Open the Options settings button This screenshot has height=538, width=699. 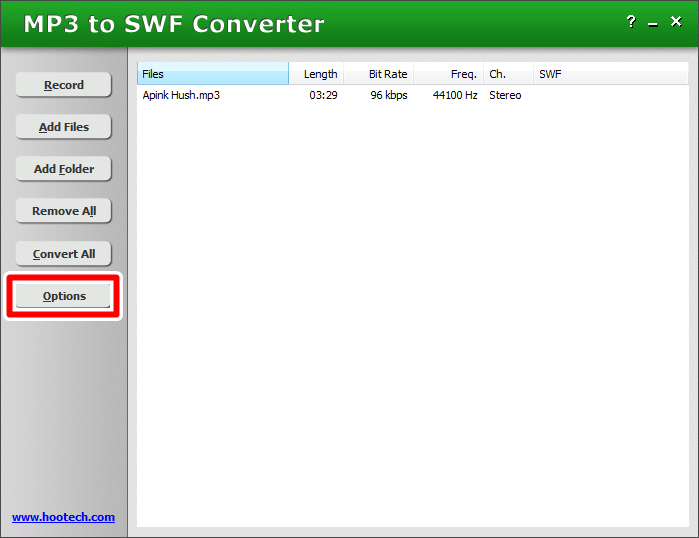point(63,296)
